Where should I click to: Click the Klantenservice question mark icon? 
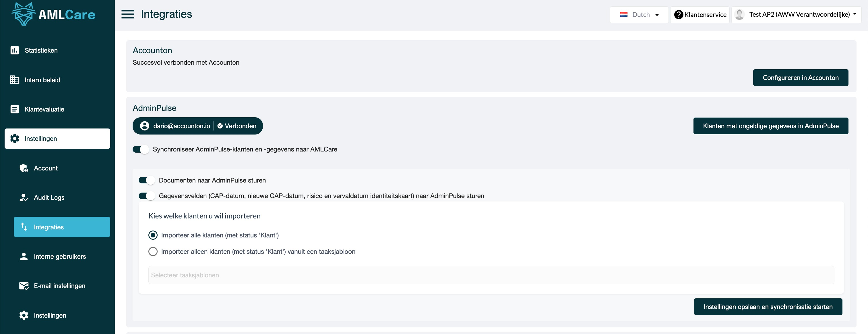[x=678, y=14]
